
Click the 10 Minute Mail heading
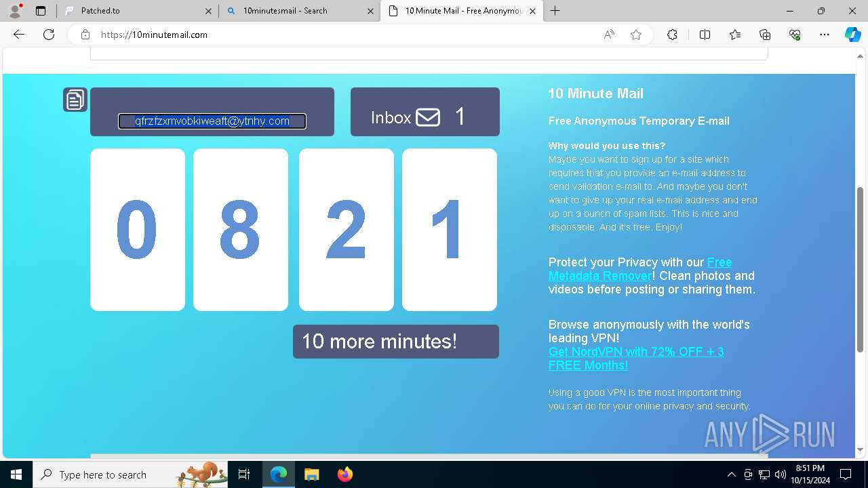pos(596,94)
